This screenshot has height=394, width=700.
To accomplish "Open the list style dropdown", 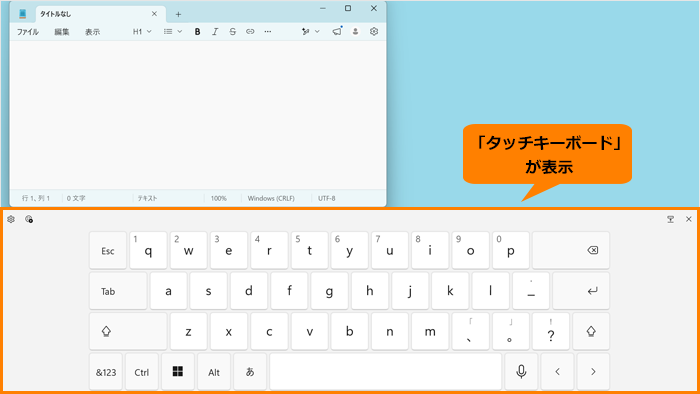I will (x=173, y=32).
